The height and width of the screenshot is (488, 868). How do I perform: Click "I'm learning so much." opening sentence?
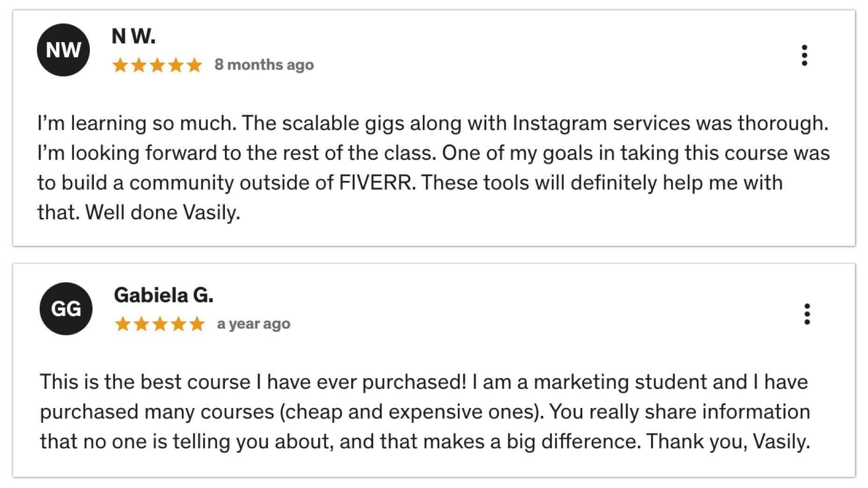pyautogui.click(x=137, y=123)
